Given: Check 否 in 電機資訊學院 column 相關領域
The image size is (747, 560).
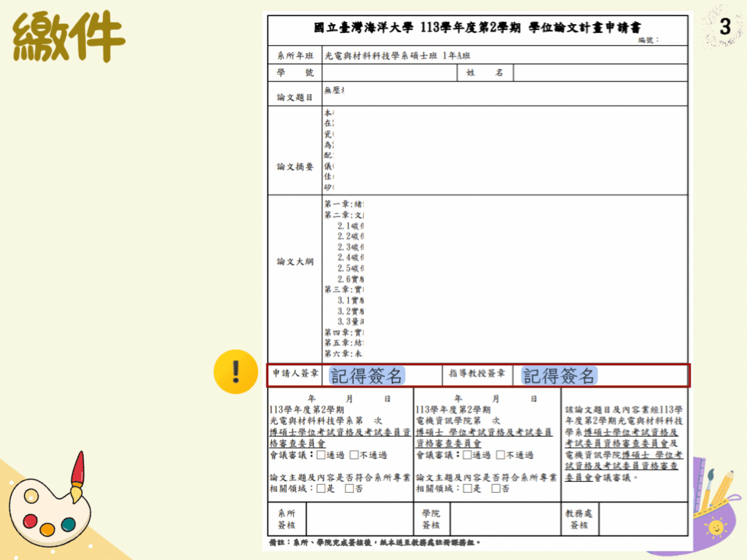Looking at the screenshot, I should (496, 489).
